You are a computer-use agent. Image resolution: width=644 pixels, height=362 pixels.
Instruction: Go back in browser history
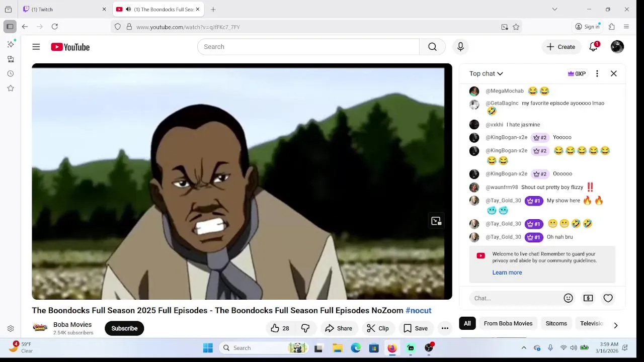click(25, 27)
